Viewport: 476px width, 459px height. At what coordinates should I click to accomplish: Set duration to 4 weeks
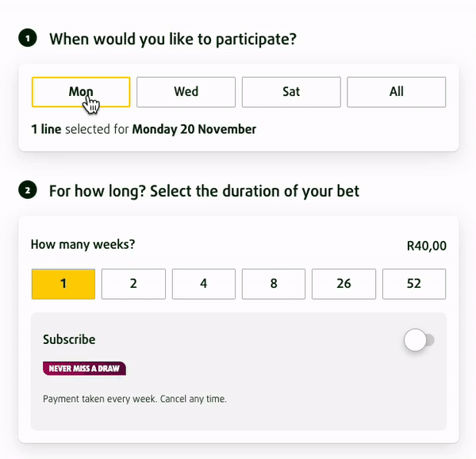point(204,284)
